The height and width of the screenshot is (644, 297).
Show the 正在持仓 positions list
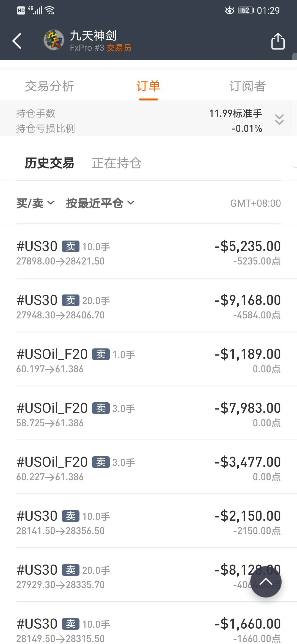click(x=117, y=163)
